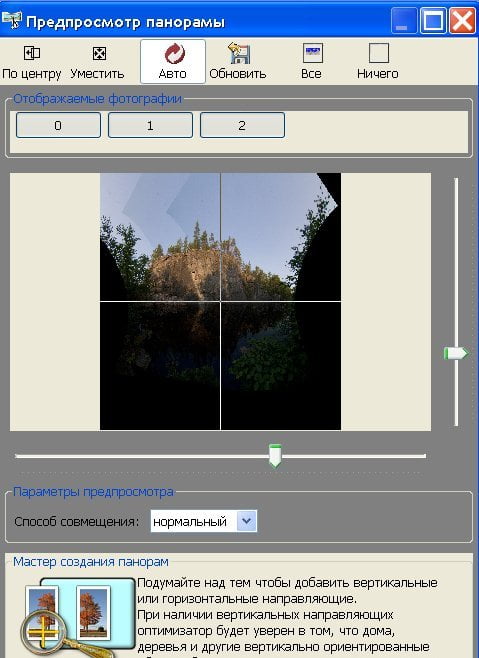Click the app icon in title bar

tap(11, 20)
